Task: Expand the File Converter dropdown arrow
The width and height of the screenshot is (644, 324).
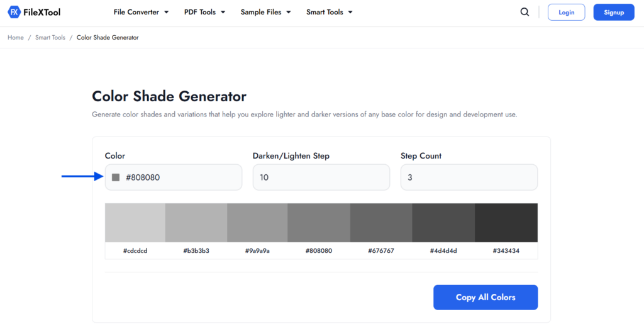Action: pos(166,13)
